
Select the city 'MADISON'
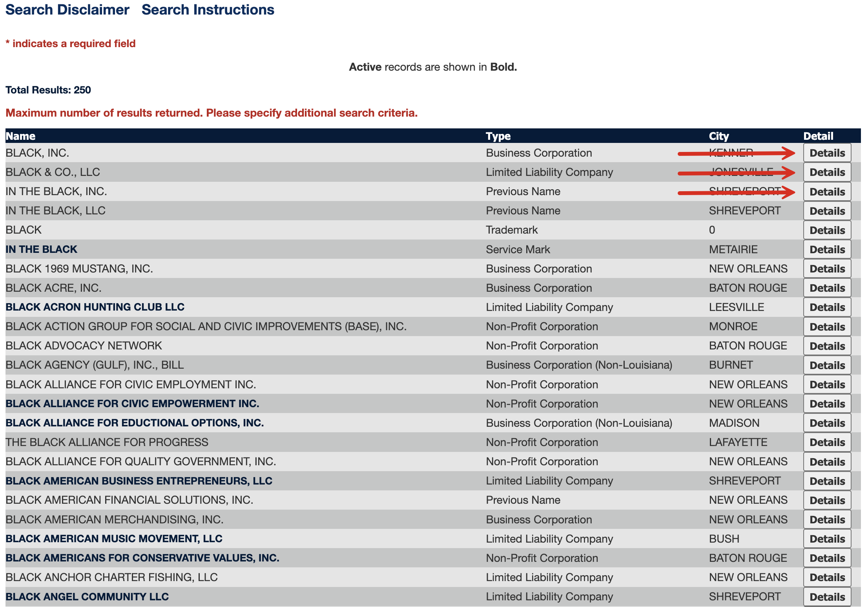pos(734,423)
